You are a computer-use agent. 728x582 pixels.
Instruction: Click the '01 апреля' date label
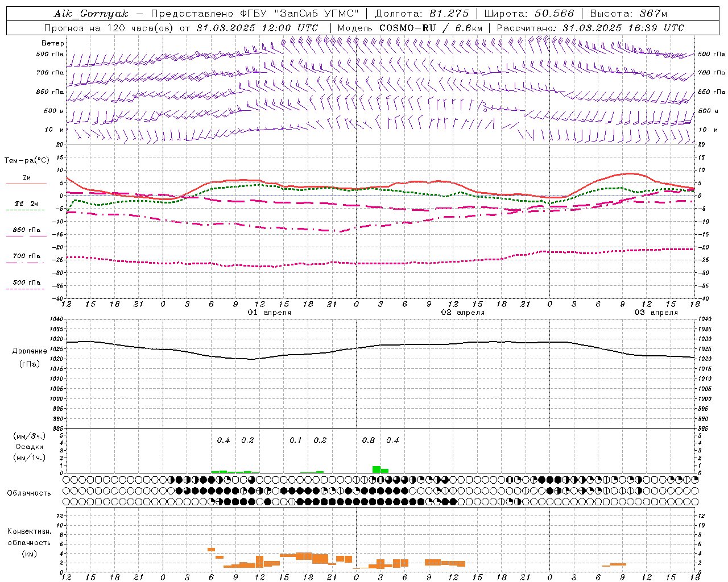tap(270, 313)
